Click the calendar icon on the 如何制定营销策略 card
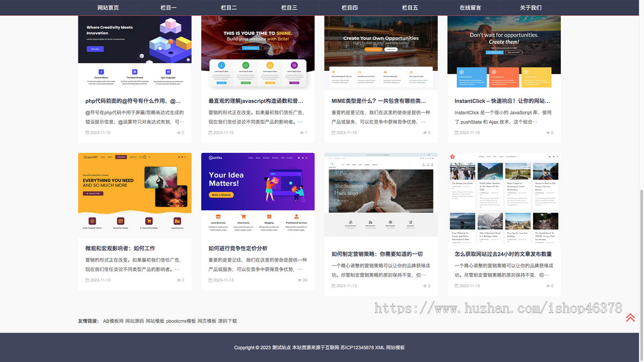The image size is (644, 362). [333, 286]
